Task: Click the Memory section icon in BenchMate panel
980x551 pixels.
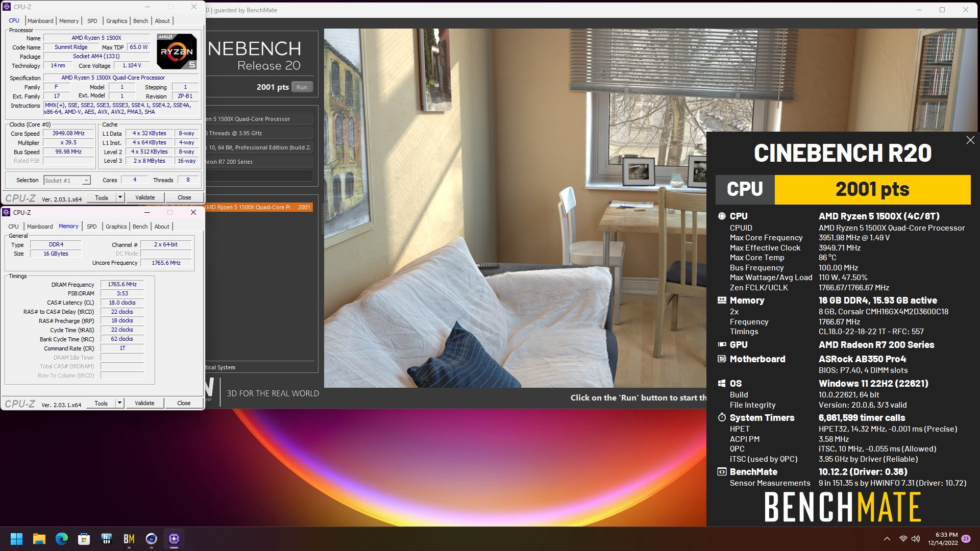Action: click(722, 300)
